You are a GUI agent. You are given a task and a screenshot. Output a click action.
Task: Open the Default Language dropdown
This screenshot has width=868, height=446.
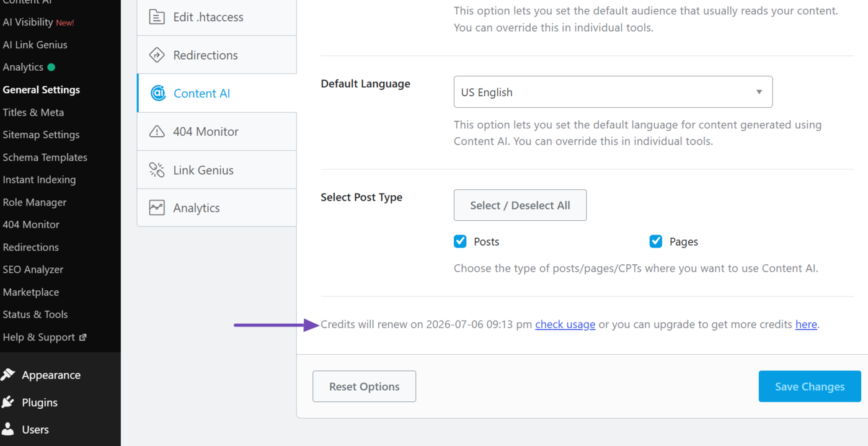(x=613, y=92)
